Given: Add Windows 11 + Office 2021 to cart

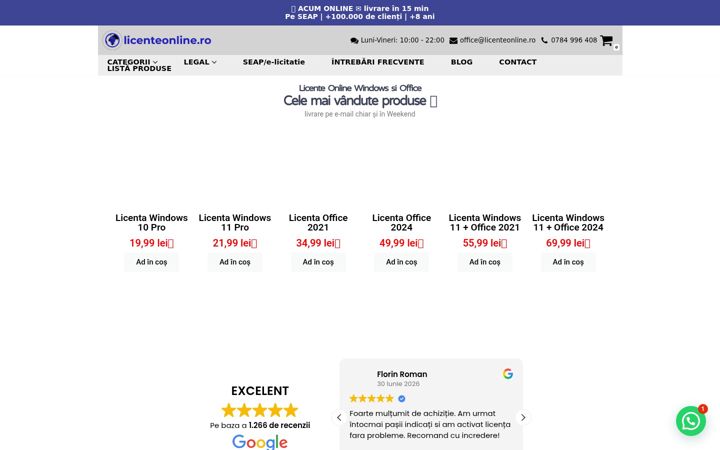Looking at the screenshot, I should 485,262.
